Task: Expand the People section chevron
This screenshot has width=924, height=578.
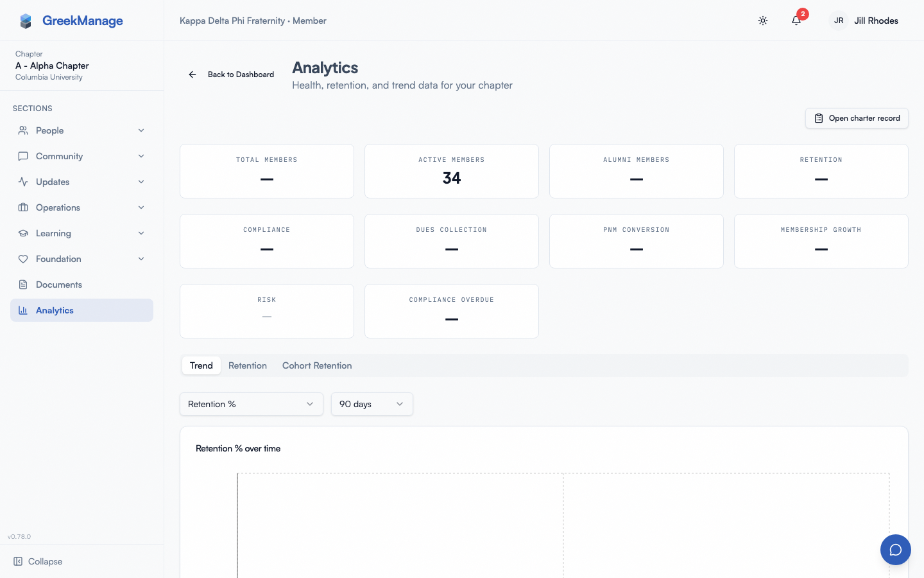Action: click(141, 130)
